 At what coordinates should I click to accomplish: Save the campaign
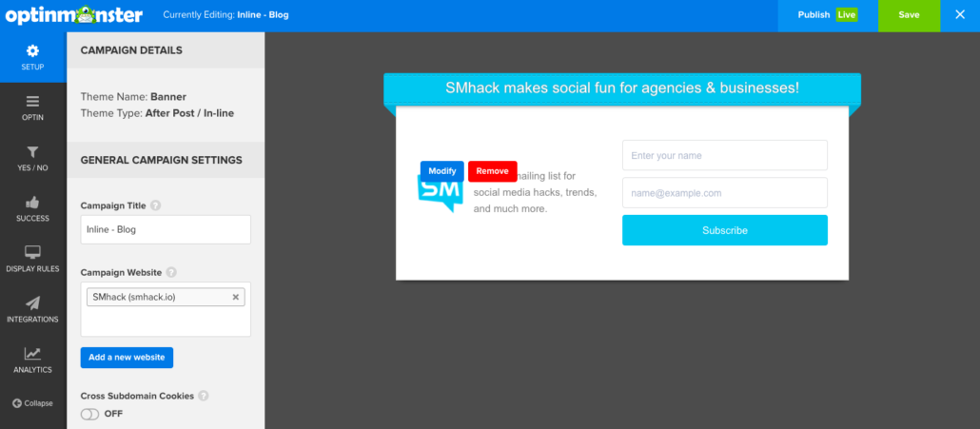tap(909, 15)
